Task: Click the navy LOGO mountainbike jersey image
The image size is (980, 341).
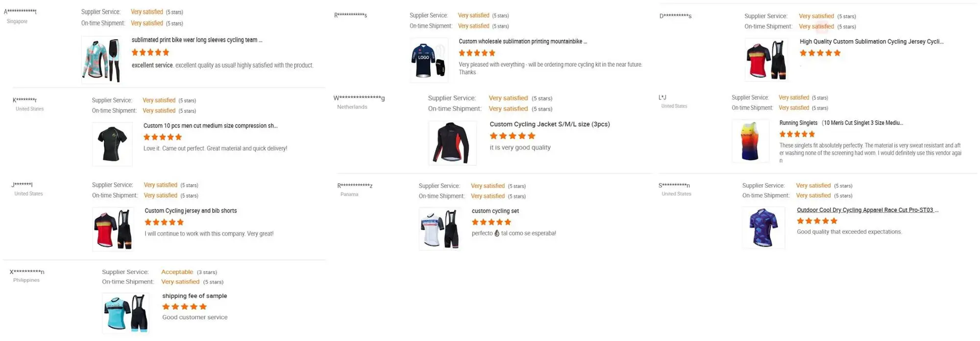Action: tap(429, 60)
